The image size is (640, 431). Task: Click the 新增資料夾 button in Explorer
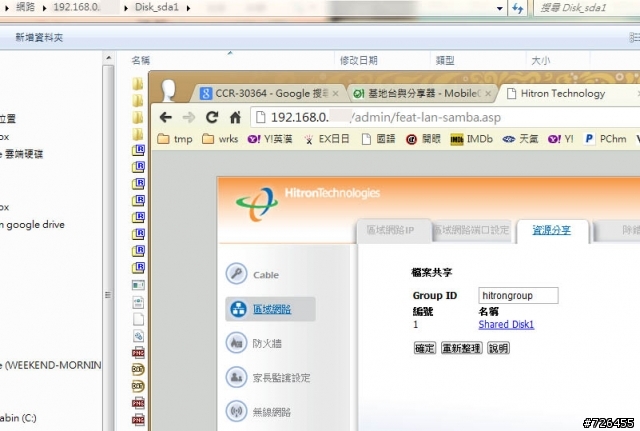click(39, 38)
